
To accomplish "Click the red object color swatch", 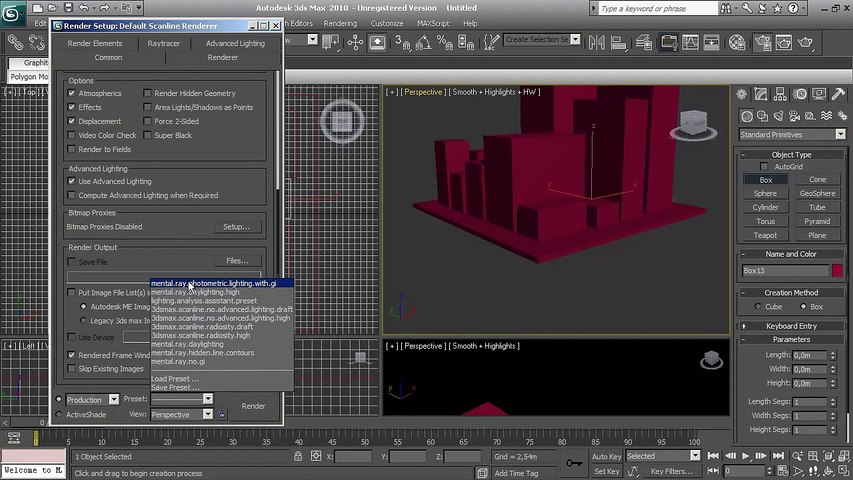I will click(x=837, y=271).
